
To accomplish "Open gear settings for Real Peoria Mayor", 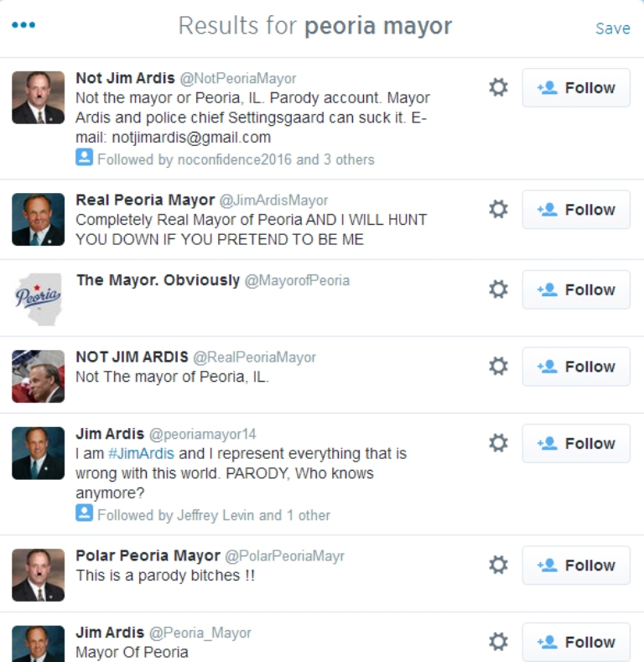I will 498,210.
